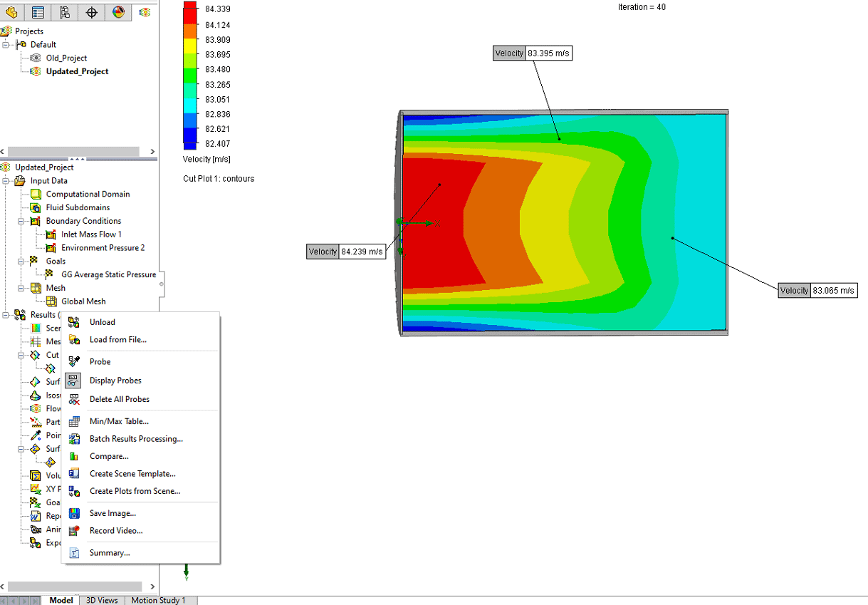This screenshot has width=868, height=605.
Task: Select the DimXpertManager crosshair tab
Action: pyautogui.click(x=92, y=12)
